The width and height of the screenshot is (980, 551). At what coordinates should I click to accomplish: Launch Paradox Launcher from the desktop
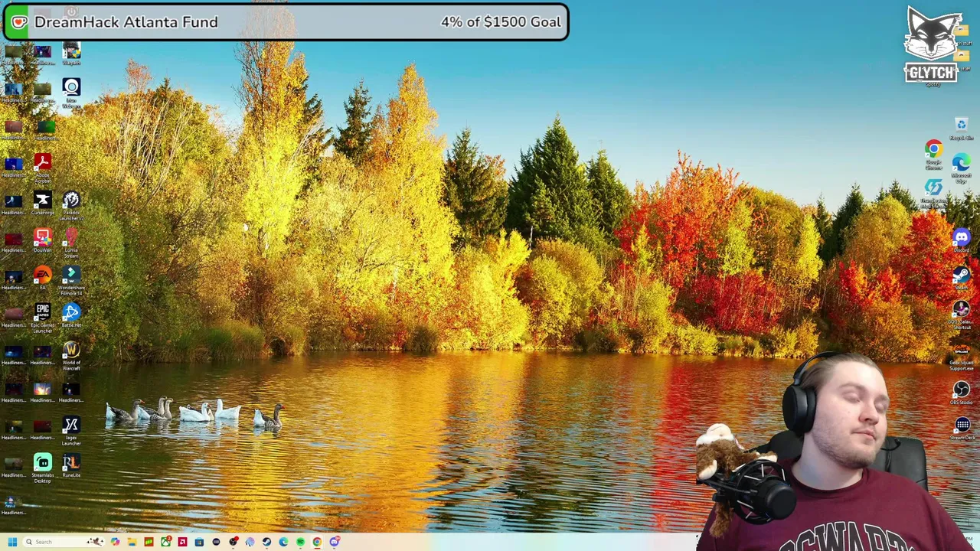coord(71,205)
